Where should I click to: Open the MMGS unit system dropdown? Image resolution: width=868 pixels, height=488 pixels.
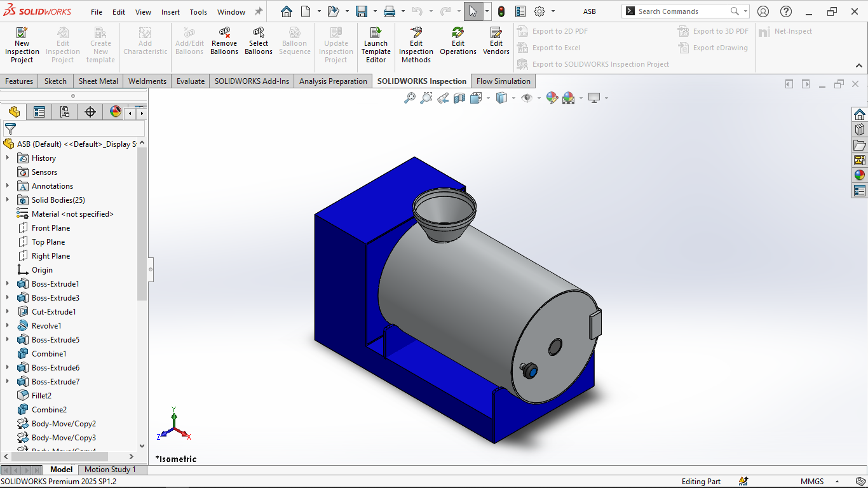pos(838,482)
